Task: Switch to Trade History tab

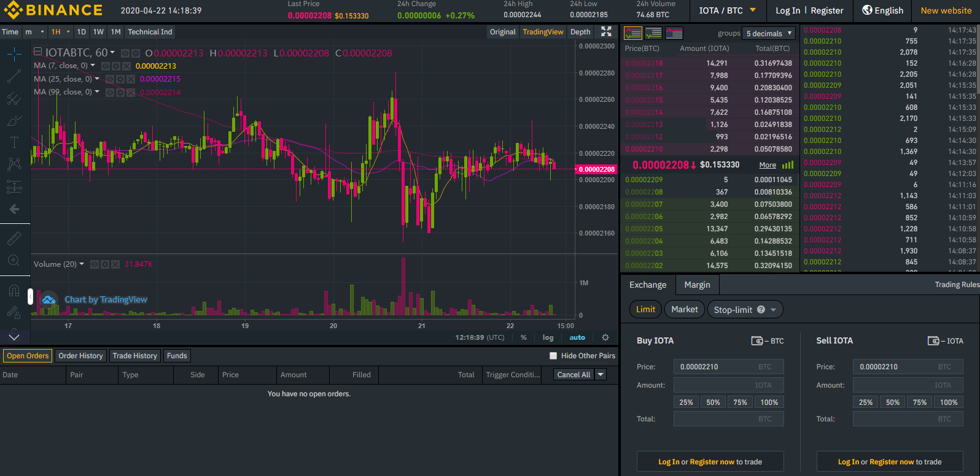Action: [x=135, y=356]
